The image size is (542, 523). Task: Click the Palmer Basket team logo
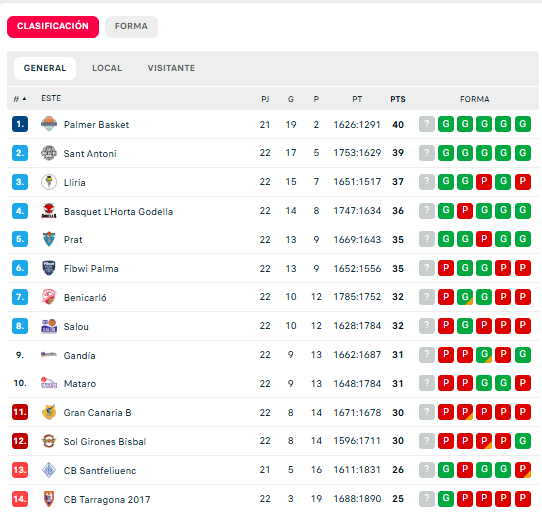(x=49, y=124)
